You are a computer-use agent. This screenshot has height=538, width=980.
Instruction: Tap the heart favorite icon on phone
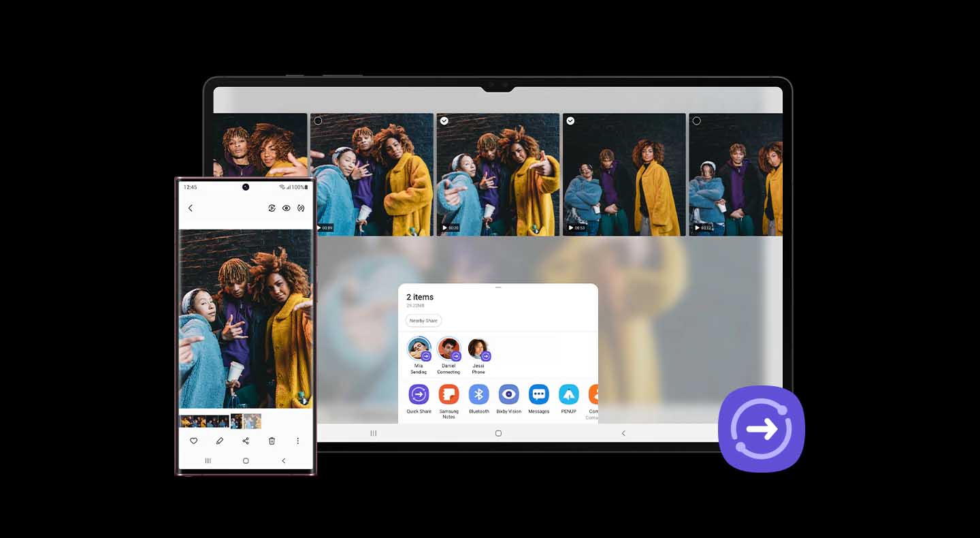193,441
